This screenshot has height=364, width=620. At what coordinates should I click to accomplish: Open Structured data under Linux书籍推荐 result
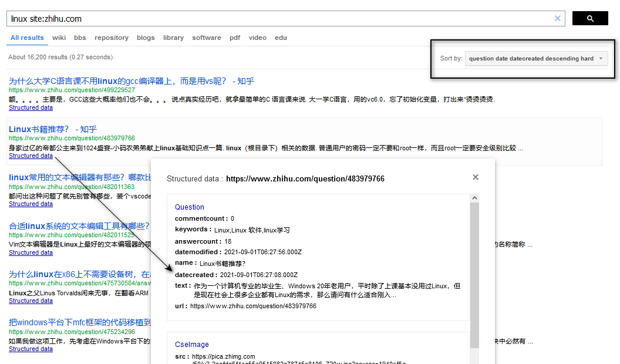click(31, 156)
